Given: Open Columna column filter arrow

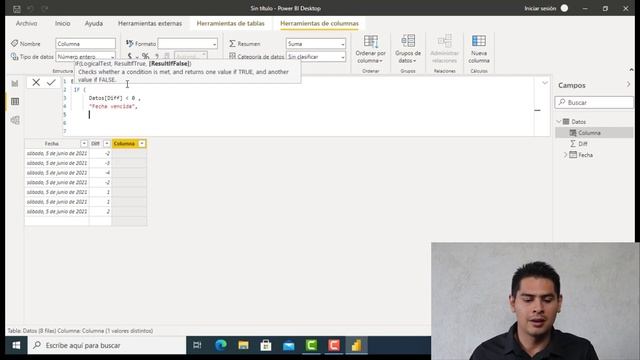Looking at the screenshot, I should click(142, 144).
